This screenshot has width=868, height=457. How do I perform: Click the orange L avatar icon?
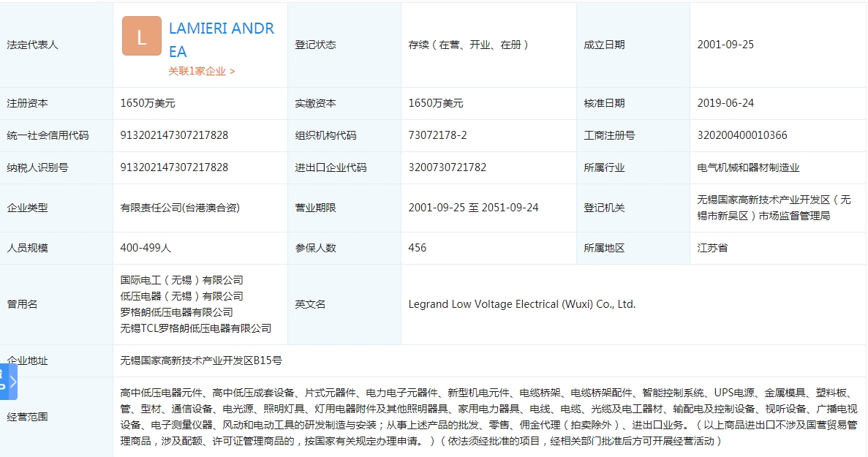coord(142,36)
